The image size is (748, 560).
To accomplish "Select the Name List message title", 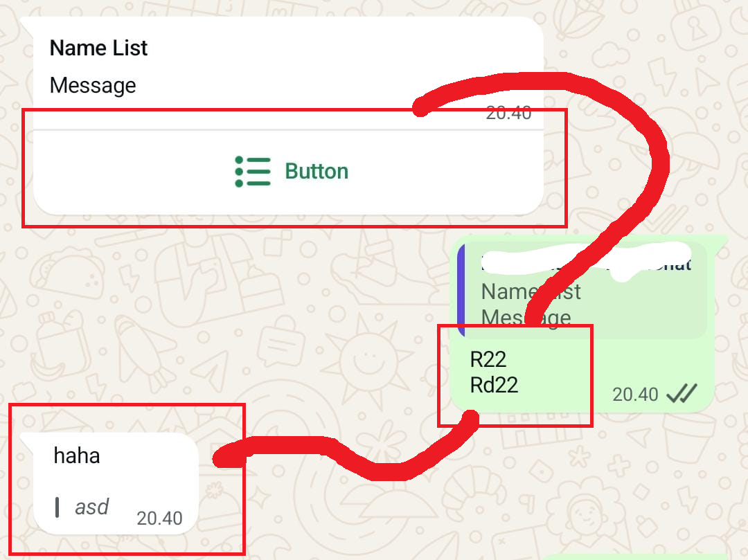I will (99, 48).
